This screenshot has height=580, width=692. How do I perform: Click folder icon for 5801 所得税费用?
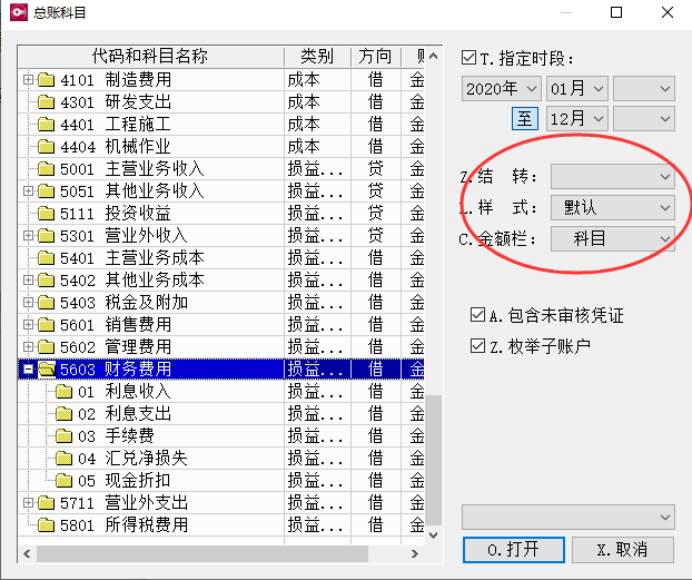[x=46, y=525]
